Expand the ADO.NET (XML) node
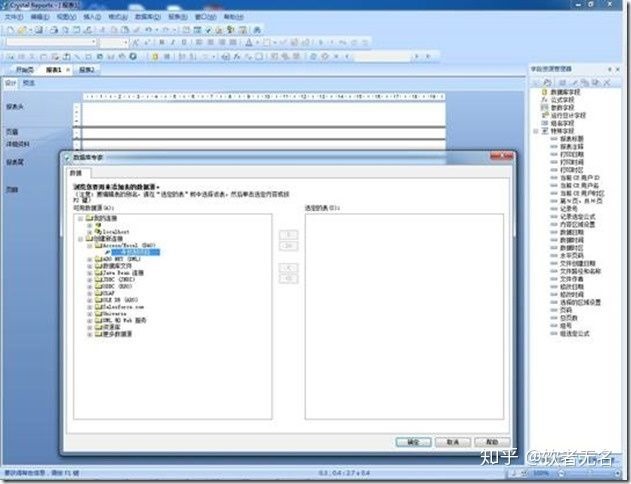 (x=90, y=260)
